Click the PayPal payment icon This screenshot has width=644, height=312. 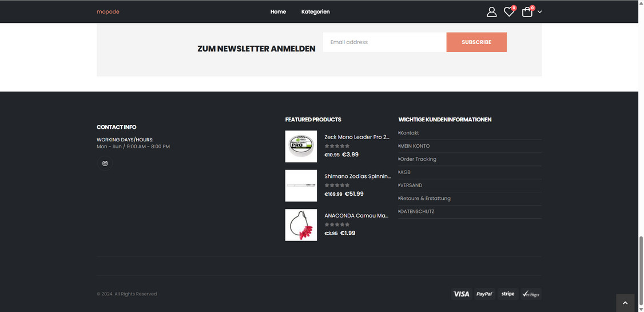(x=484, y=294)
